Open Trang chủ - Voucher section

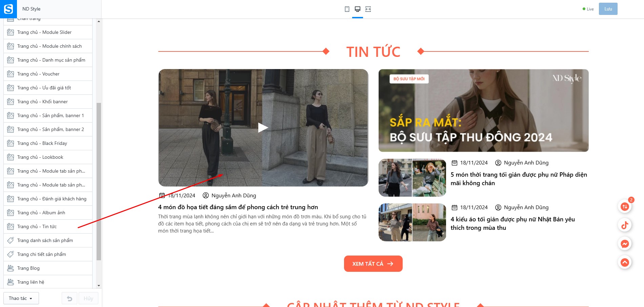point(48,74)
